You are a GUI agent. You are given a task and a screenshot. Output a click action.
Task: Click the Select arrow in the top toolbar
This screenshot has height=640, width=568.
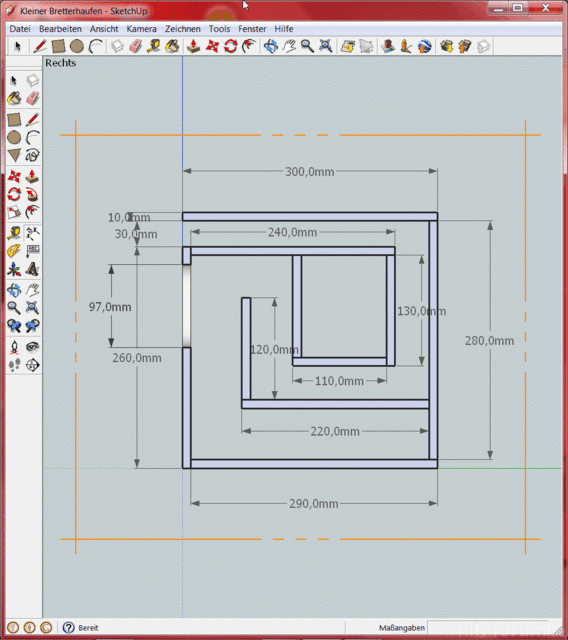[18, 46]
